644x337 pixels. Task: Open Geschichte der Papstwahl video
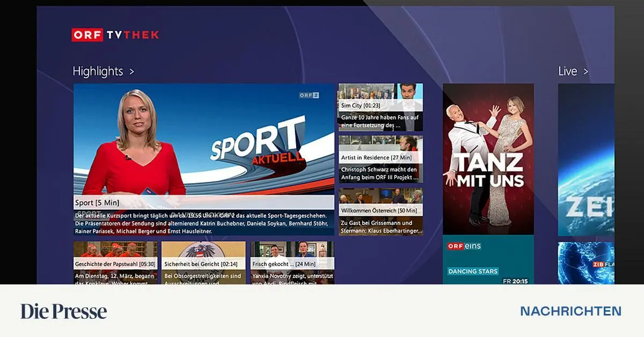pyautogui.click(x=115, y=263)
